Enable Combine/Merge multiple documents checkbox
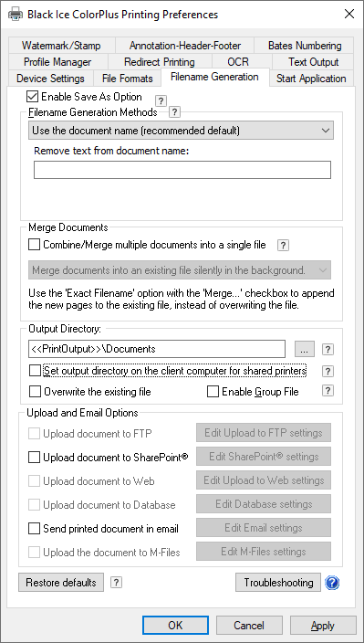The width and height of the screenshot is (364, 643). pos(35,245)
